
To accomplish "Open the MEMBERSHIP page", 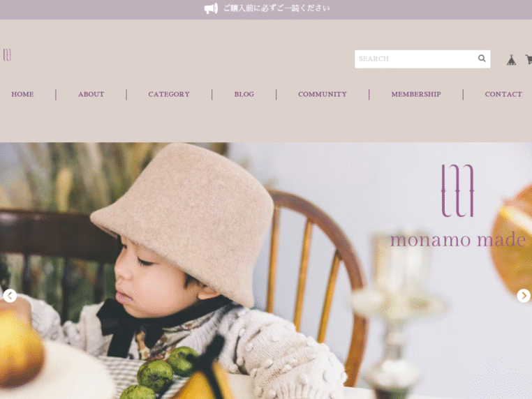I will (416, 94).
